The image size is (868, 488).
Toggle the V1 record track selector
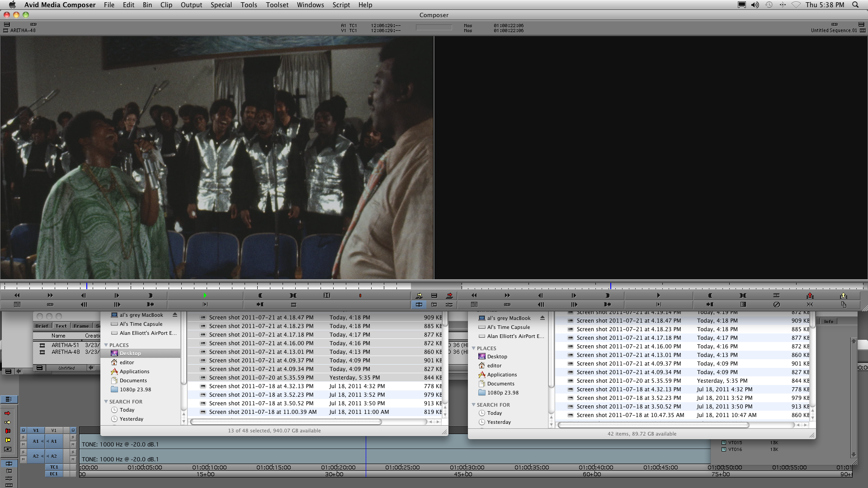click(x=54, y=430)
